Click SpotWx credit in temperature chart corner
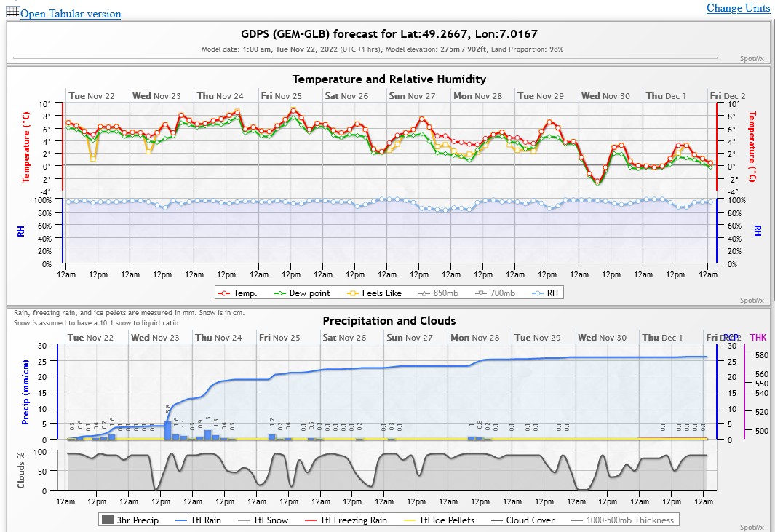 [x=752, y=300]
